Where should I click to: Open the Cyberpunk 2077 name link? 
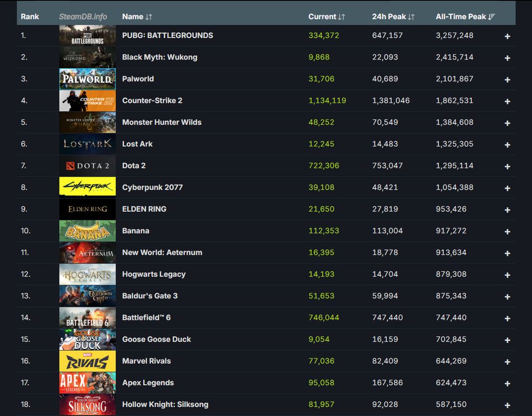pos(152,187)
